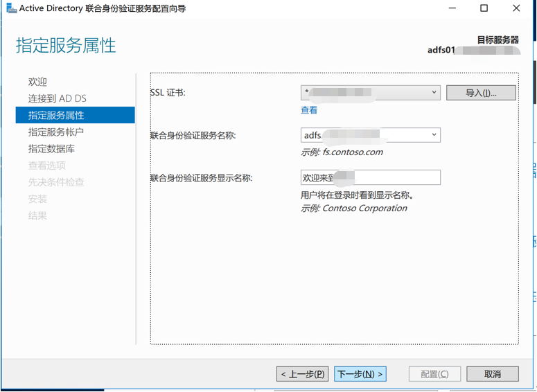The width and height of the screenshot is (537, 392).
Task: Click the 查看选项 step
Action: [x=47, y=166]
